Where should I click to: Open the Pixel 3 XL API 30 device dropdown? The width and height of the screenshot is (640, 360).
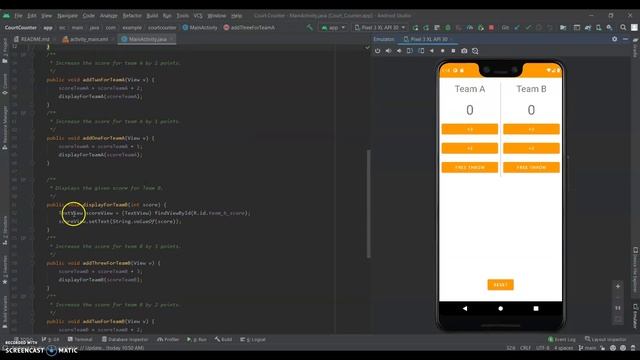click(x=380, y=28)
